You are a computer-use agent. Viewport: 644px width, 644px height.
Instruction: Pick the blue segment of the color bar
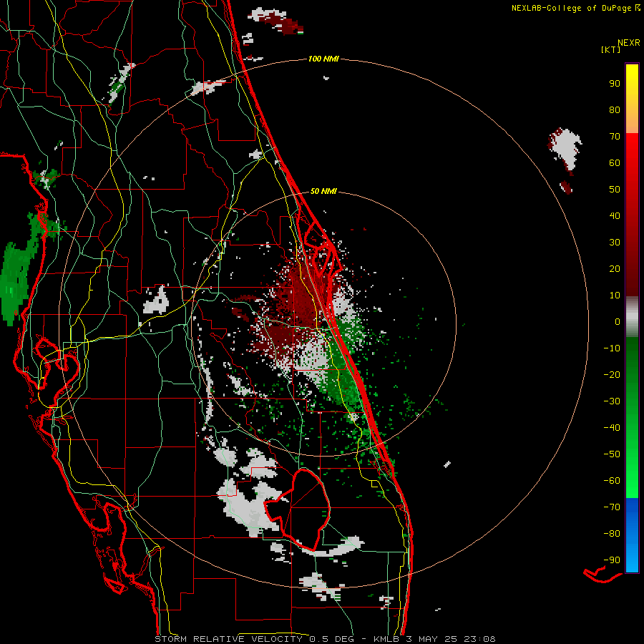coord(632,535)
